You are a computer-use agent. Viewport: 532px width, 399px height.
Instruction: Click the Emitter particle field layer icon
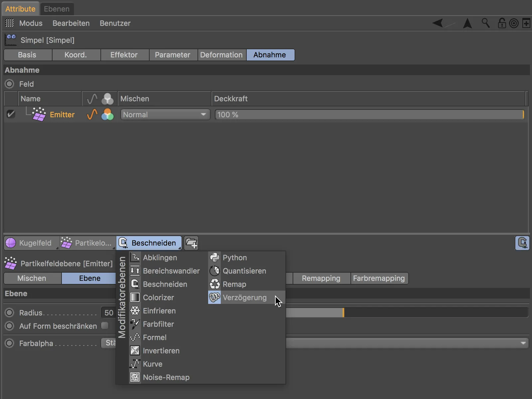[x=39, y=114]
